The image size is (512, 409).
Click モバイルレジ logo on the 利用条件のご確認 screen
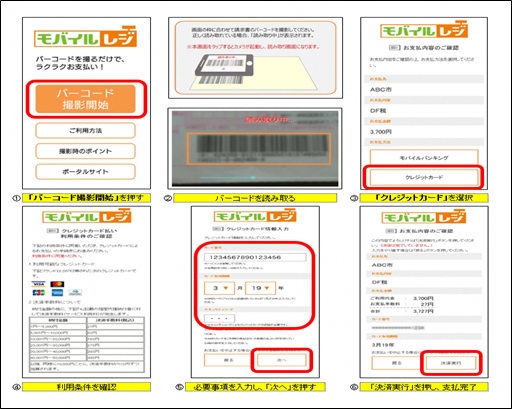point(87,216)
